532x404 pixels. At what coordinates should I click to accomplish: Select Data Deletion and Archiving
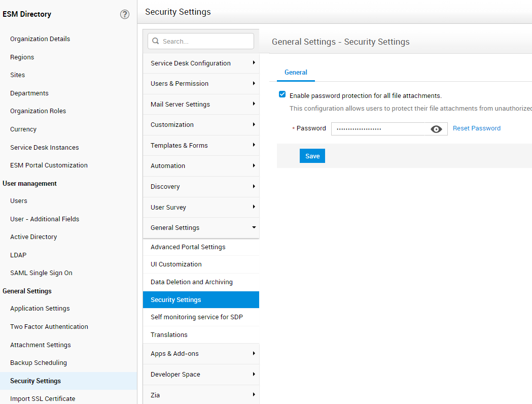click(192, 282)
